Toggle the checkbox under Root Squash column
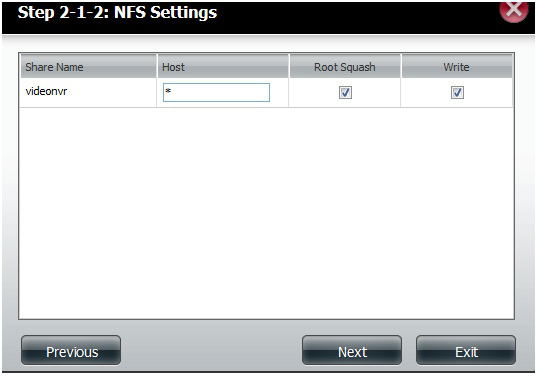Viewport: 537px width, 377px height. [x=345, y=92]
